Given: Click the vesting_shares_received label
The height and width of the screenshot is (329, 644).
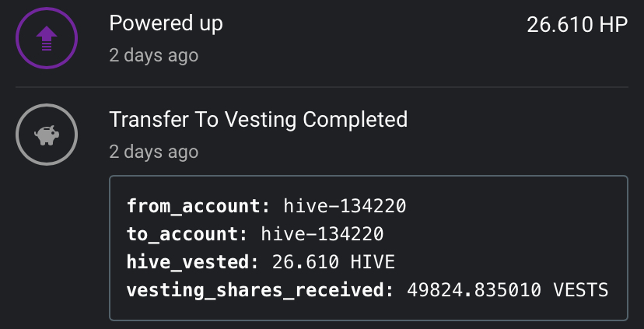Looking at the screenshot, I should [260, 290].
